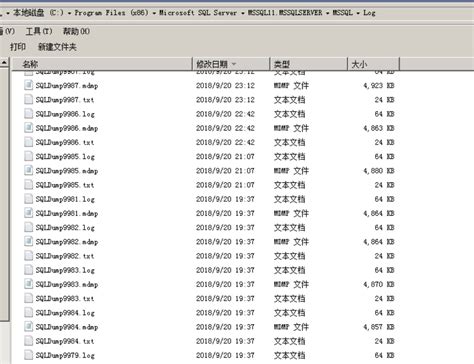
Task: Click the 文本文档 type of SQLDump9979.log
Action: tap(289, 355)
